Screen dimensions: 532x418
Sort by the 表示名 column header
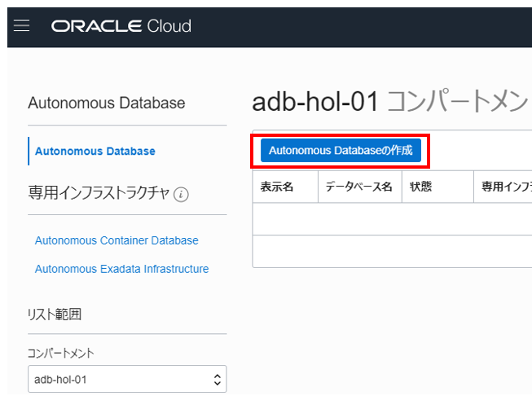[277, 187]
